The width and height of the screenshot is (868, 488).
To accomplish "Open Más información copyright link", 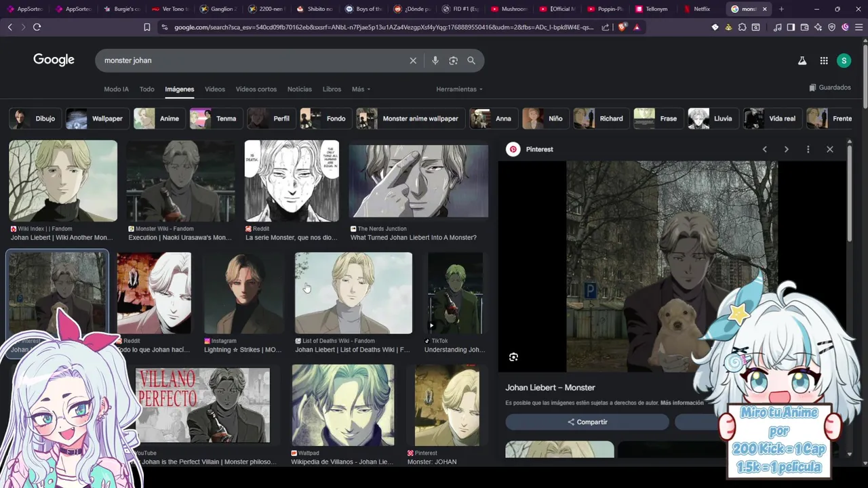I will click(682, 403).
